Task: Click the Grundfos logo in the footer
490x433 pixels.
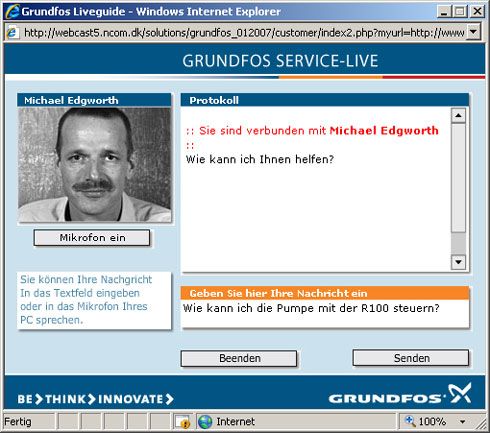Action: pyautogui.click(x=400, y=395)
